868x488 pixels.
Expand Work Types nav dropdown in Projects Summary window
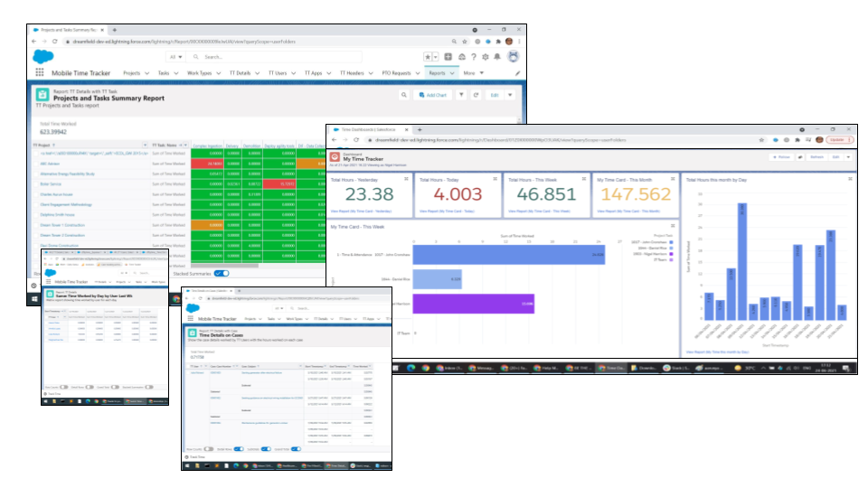[218, 73]
